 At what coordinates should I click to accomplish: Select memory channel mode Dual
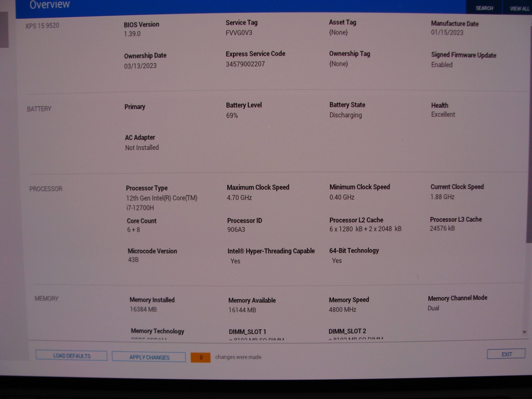433,308
